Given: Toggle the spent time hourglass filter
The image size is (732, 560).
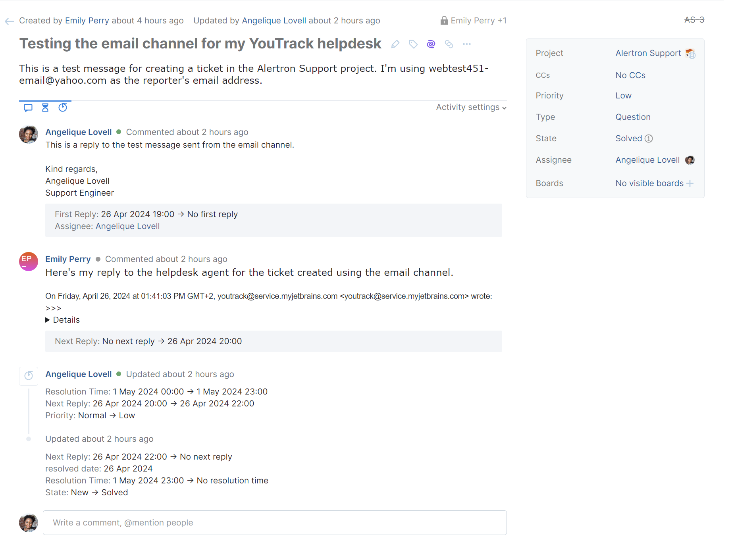Looking at the screenshot, I should (x=45, y=107).
